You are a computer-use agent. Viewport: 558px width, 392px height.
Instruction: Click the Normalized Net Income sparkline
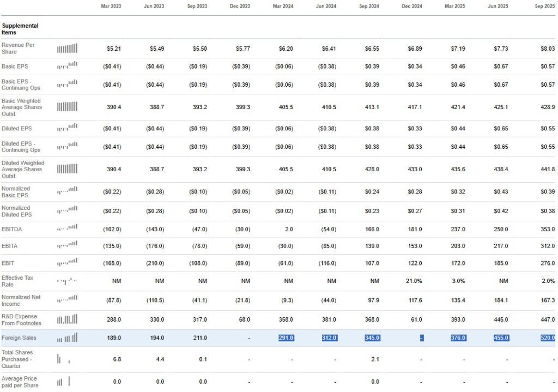67,300
